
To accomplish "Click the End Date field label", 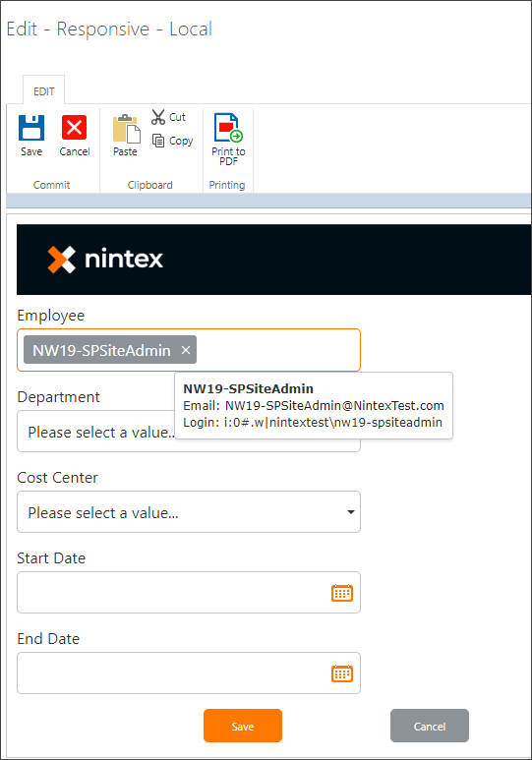I will 48,638.
